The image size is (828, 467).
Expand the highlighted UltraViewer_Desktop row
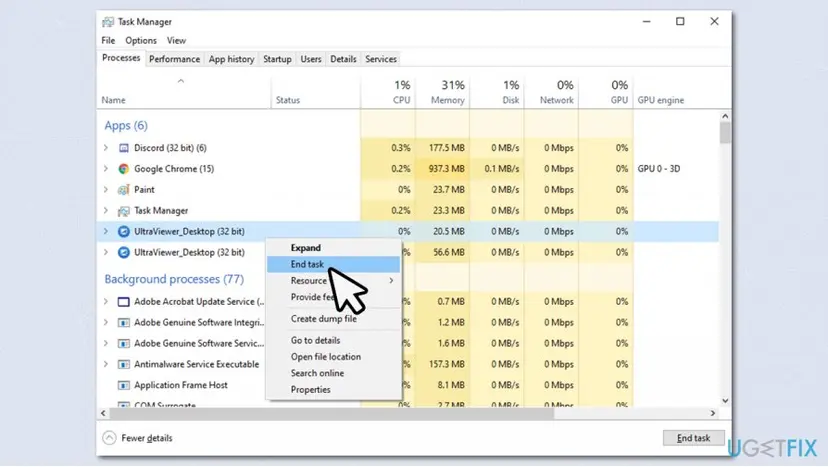coord(106,231)
